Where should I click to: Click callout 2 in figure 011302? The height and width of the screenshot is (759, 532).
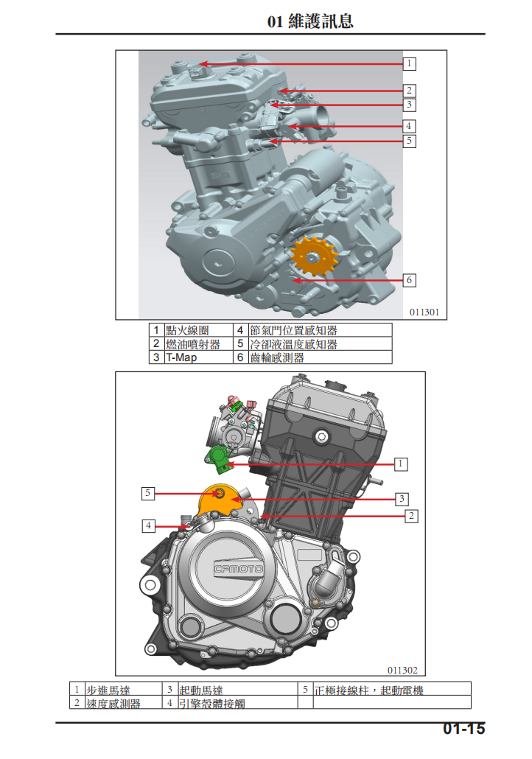click(411, 516)
